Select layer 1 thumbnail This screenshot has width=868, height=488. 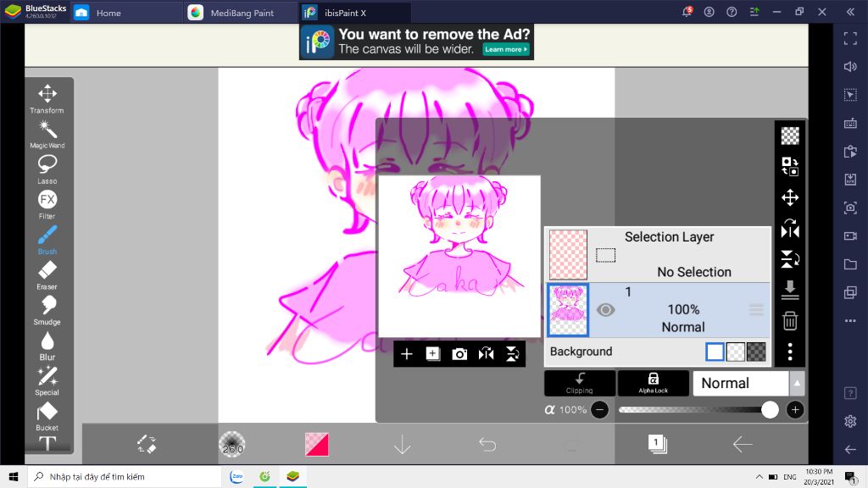pos(568,310)
